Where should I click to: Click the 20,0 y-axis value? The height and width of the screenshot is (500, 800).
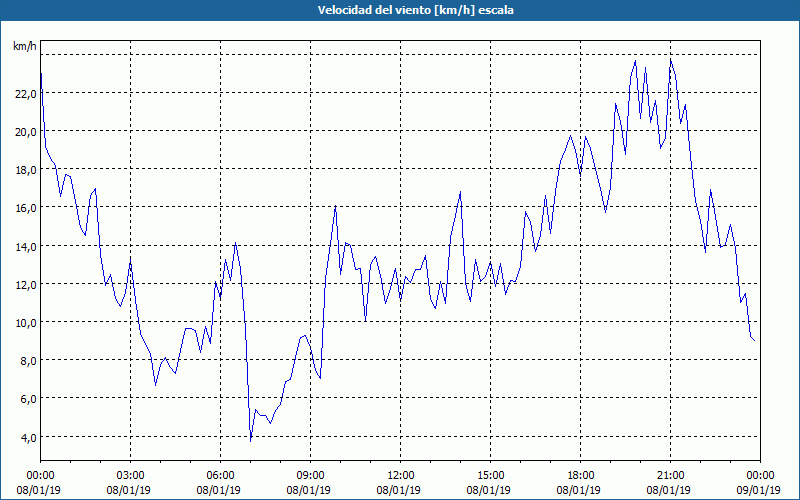click(x=26, y=132)
